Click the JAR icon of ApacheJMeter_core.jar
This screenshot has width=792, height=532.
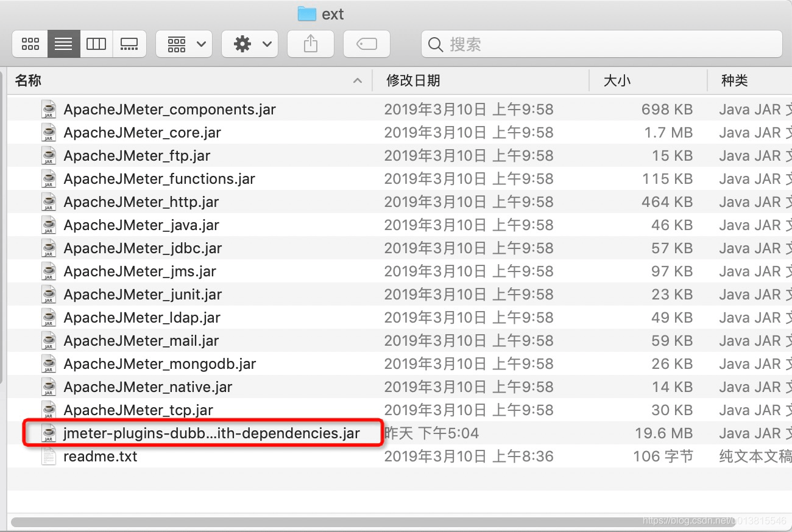[x=49, y=133]
